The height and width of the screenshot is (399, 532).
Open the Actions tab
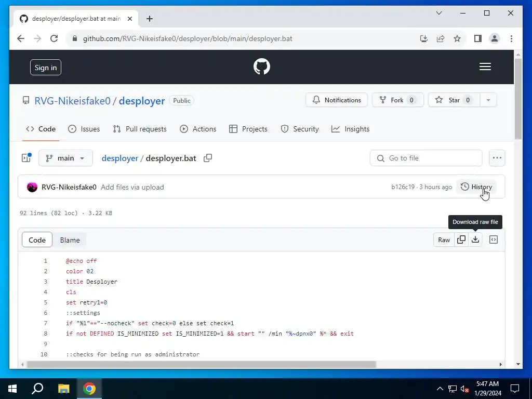pos(198,129)
